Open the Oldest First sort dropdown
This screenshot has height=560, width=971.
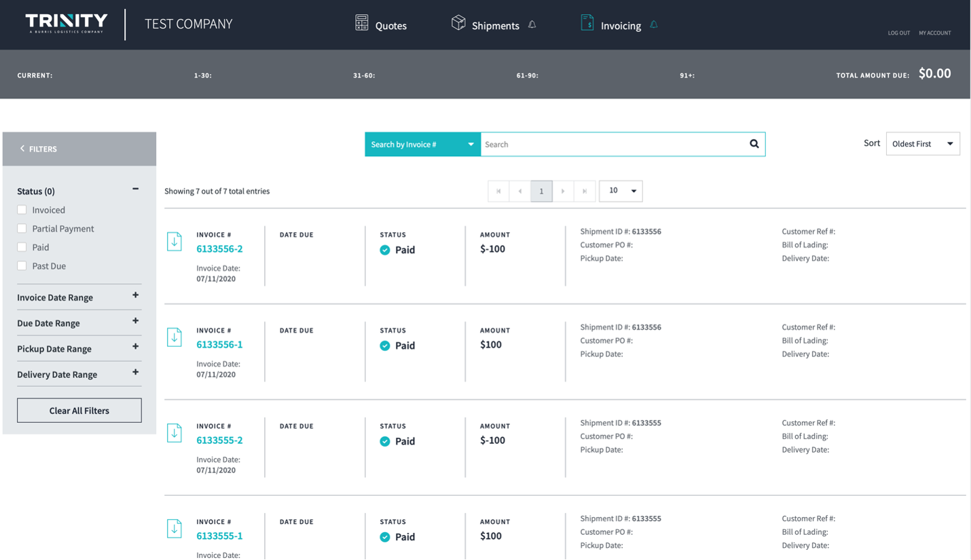922,144
